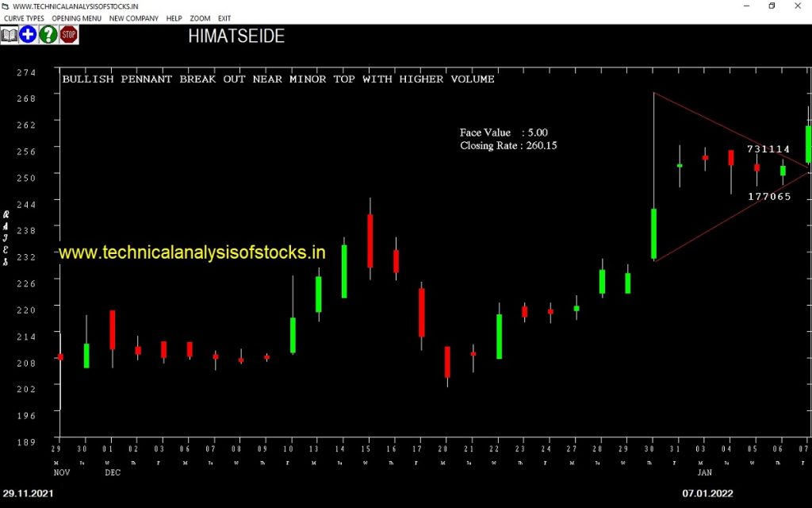This screenshot has height=508, width=812.
Task: Open the OPENING MENU item
Action: coord(77,18)
